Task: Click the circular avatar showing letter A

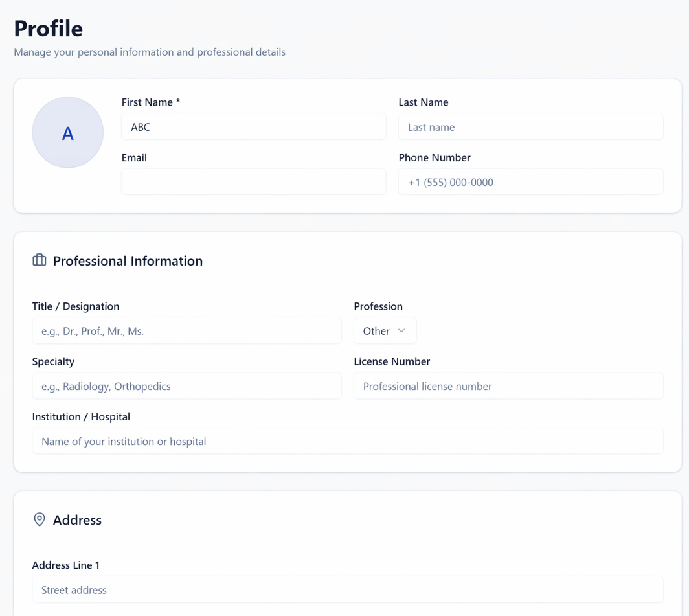Action: pos(67,132)
